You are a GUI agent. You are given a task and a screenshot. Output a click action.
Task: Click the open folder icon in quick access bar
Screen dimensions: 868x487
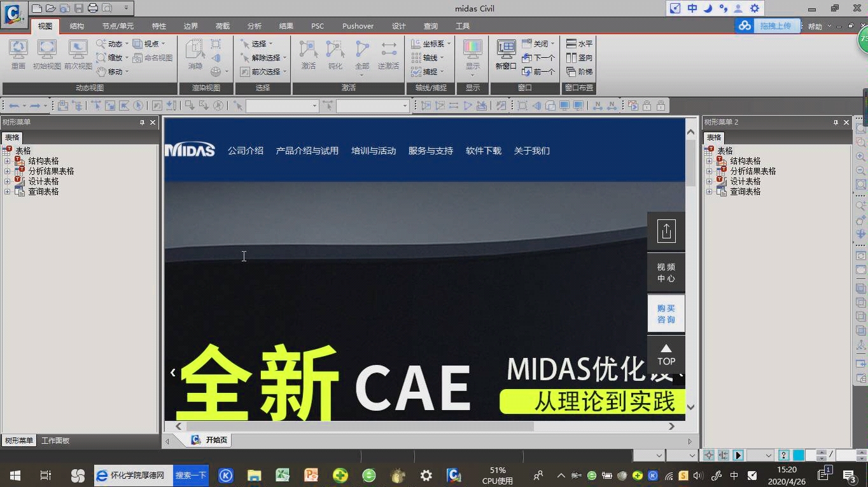tap(50, 8)
